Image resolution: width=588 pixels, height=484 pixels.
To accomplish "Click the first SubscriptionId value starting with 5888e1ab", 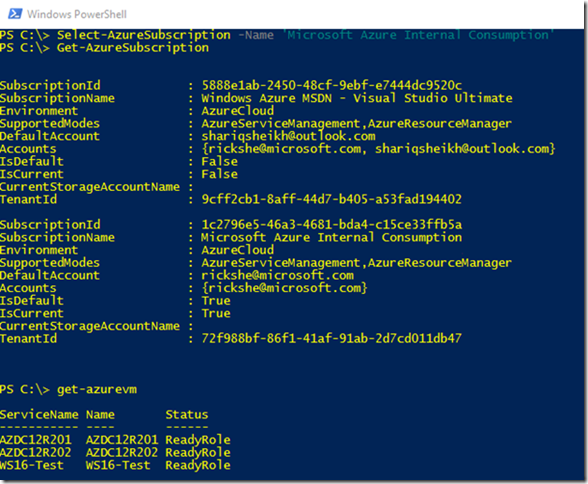I will coord(332,85).
